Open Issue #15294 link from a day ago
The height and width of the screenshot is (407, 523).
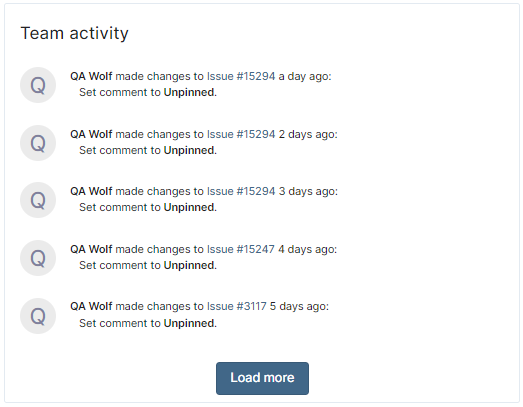241,76
